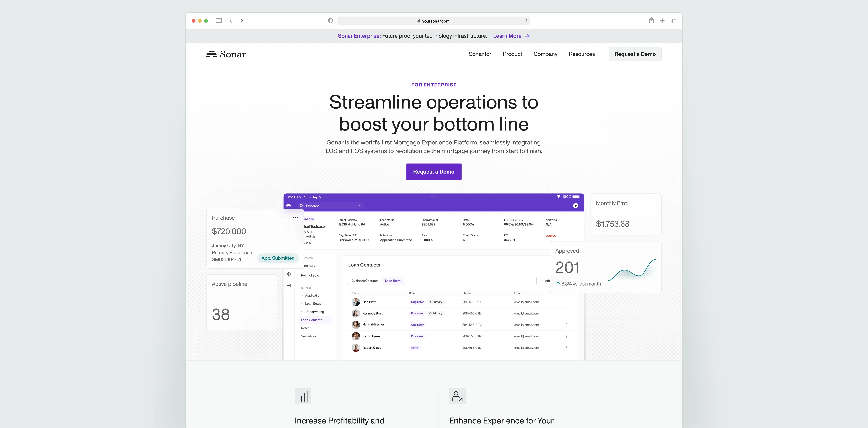Open the row menu for Hannah Berner

click(566, 325)
